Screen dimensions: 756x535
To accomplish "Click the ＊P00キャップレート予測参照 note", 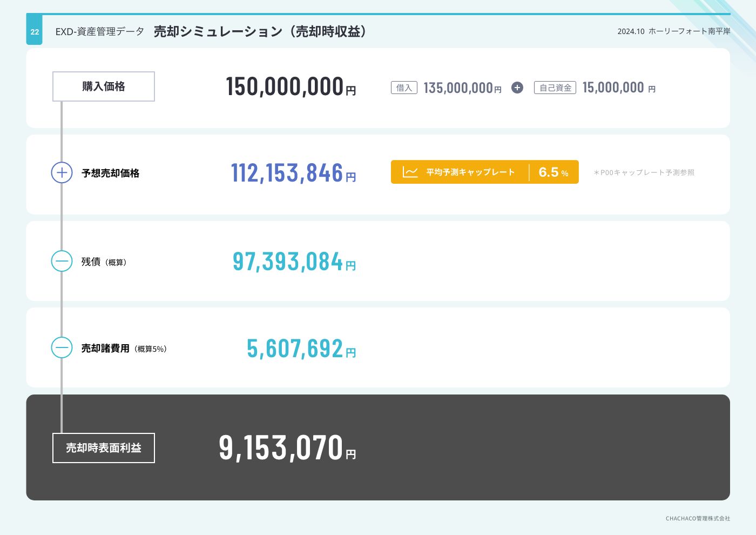I will tap(644, 172).
